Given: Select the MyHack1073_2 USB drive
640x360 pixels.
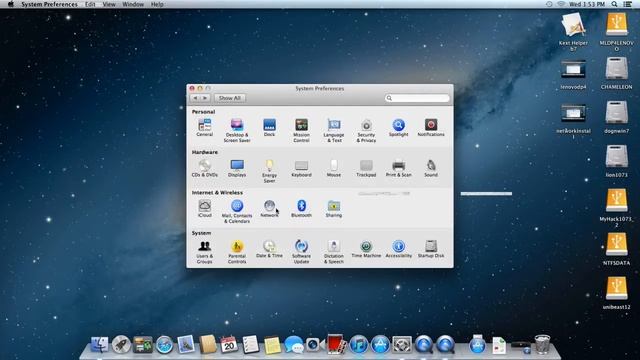Looking at the screenshot, I should (x=616, y=208).
